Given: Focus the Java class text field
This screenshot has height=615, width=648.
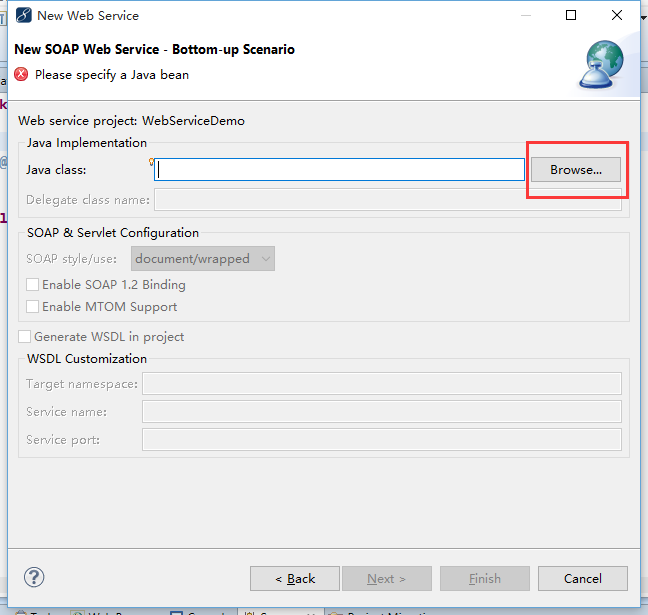Looking at the screenshot, I should click(340, 170).
